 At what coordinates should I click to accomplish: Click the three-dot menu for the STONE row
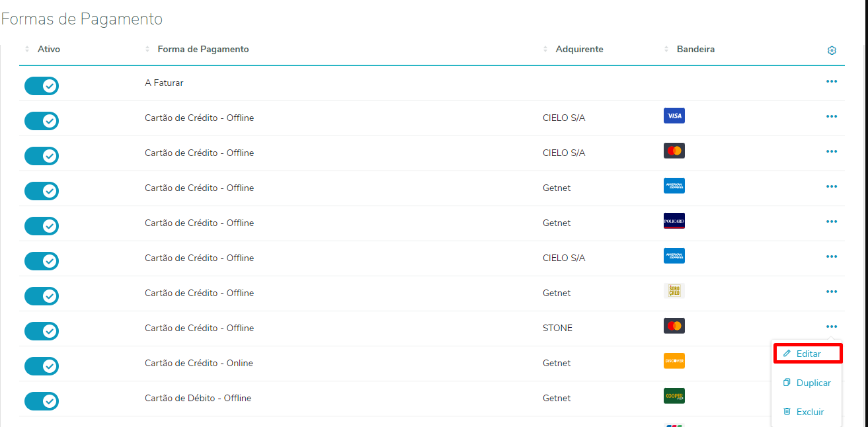click(x=832, y=327)
